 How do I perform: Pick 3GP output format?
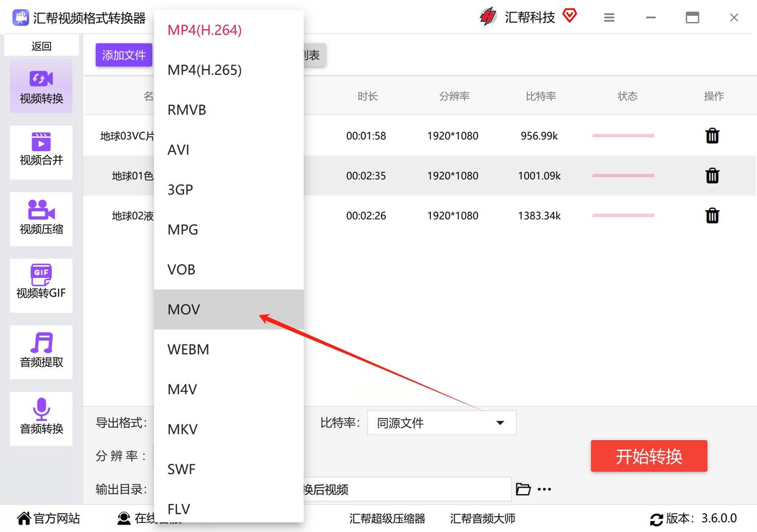229,190
